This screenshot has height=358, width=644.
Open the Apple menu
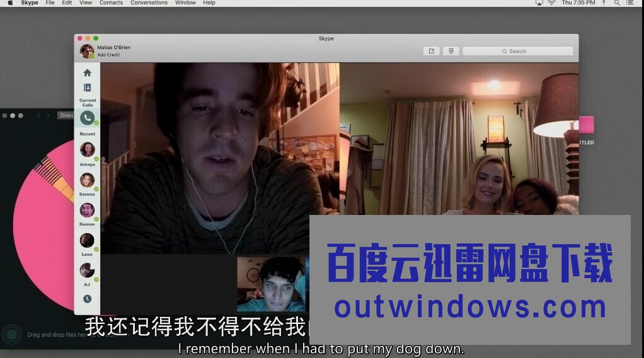[10, 3]
